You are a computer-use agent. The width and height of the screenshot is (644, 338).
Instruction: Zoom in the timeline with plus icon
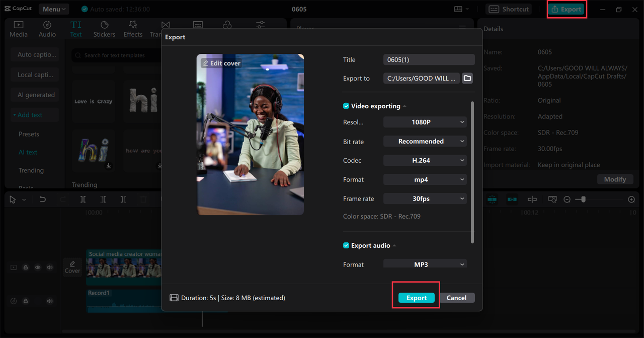coord(631,199)
